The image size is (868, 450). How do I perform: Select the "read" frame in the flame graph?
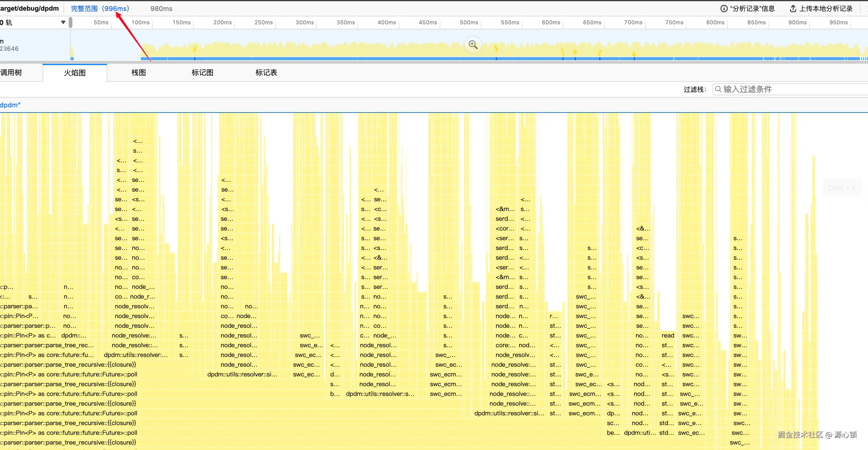coord(668,335)
